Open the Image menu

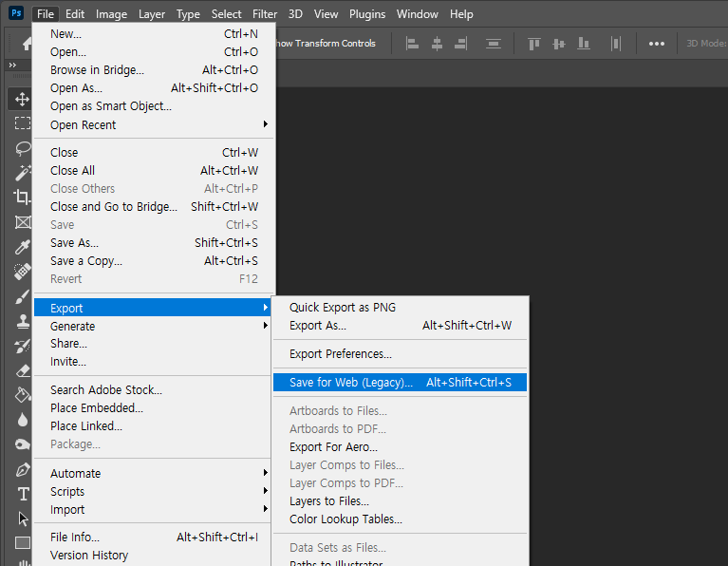111,14
